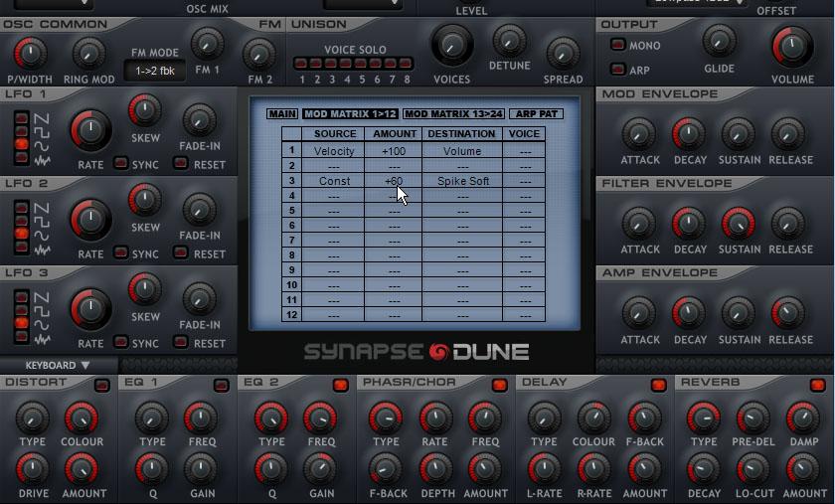Viewport: 835px width, 504px height.
Task: Click the Voice Solo LED number 2
Action: click(316, 64)
